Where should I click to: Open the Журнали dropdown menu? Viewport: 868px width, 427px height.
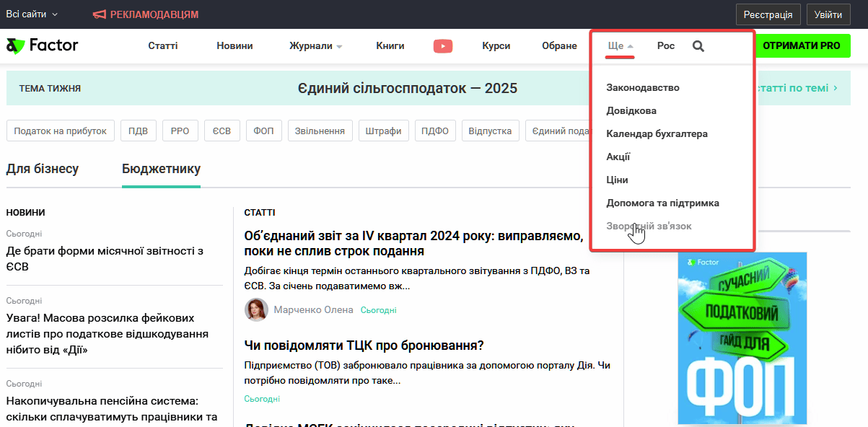coord(315,46)
